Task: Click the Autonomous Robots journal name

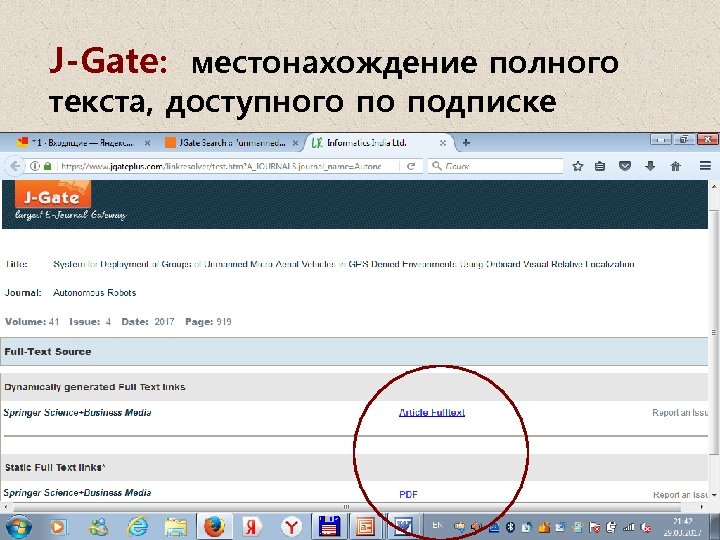Action: (x=94, y=292)
